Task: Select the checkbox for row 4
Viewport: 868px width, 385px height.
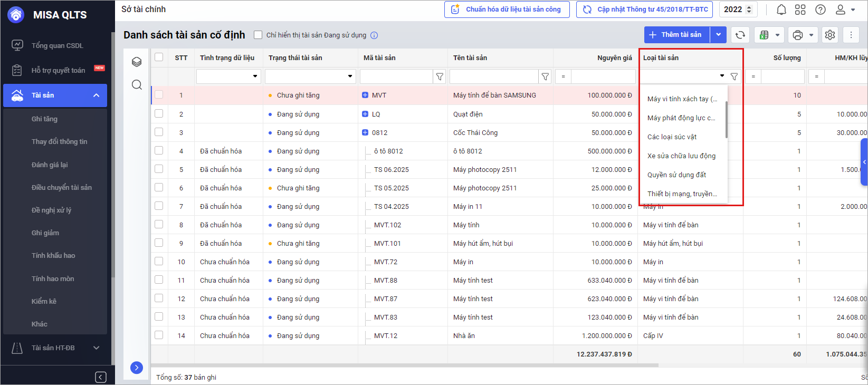Action: point(159,151)
